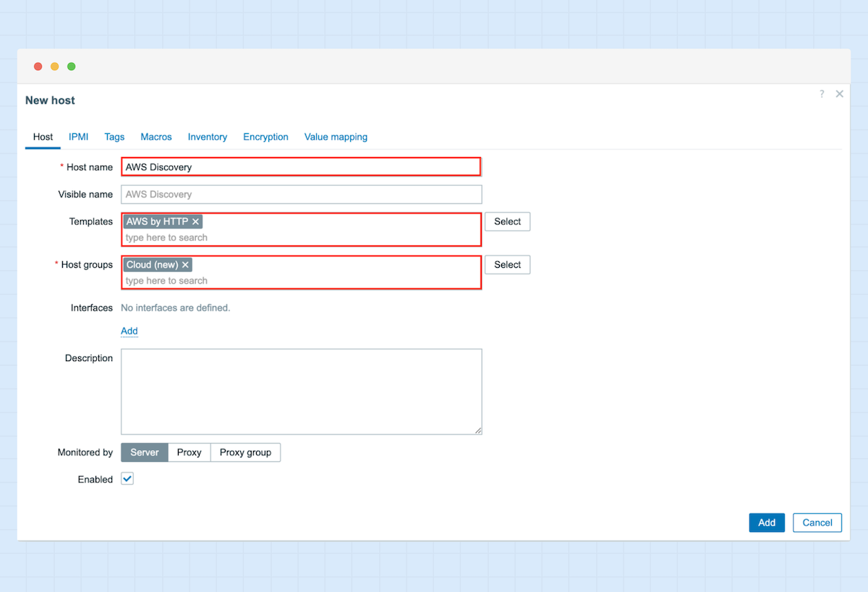This screenshot has width=868, height=592.
Task: Remove the Cloud (new) host group tag
Action: click(185, 265)
